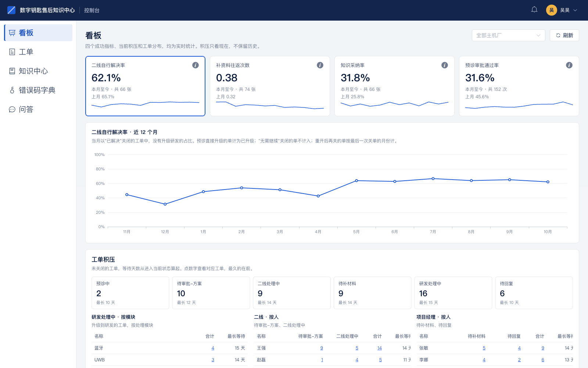The image size is (588, 368).
Task: Open 二线处理中 backlog card
Action: point(292,293)
